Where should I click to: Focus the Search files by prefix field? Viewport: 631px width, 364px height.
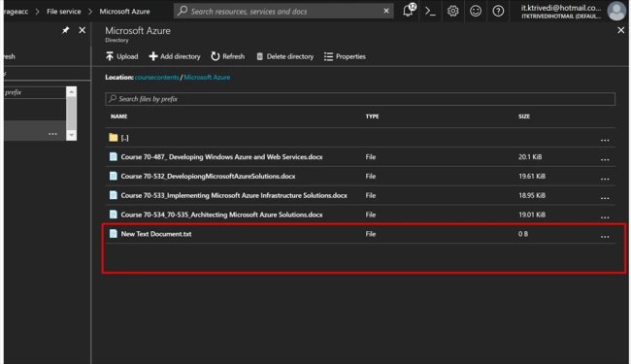[360, 99]
